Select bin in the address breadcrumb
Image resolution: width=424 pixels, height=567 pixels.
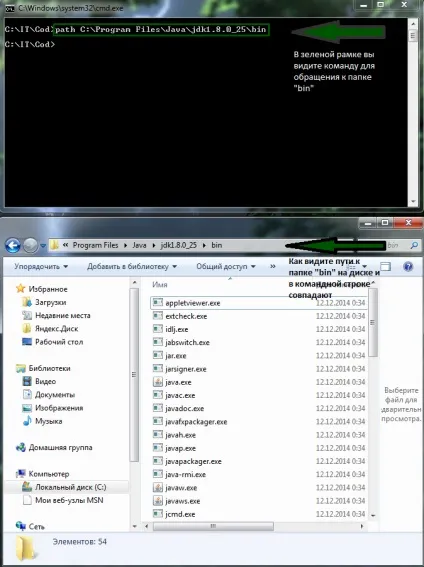pyautogui.click(x=217, y=245)
